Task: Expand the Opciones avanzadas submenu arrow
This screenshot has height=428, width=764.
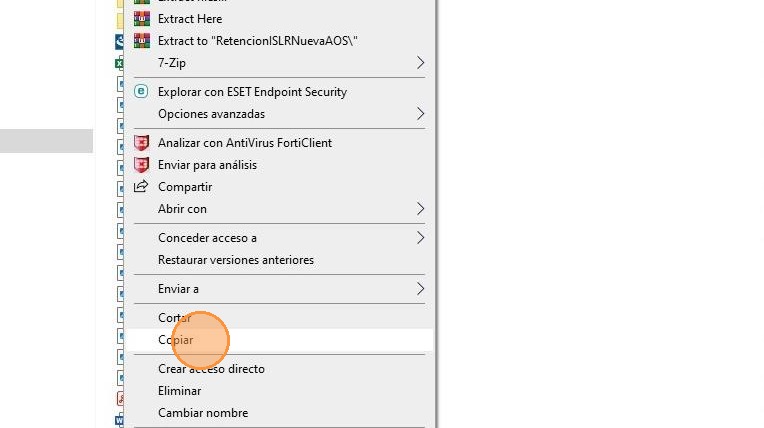Action: (421, 114)
